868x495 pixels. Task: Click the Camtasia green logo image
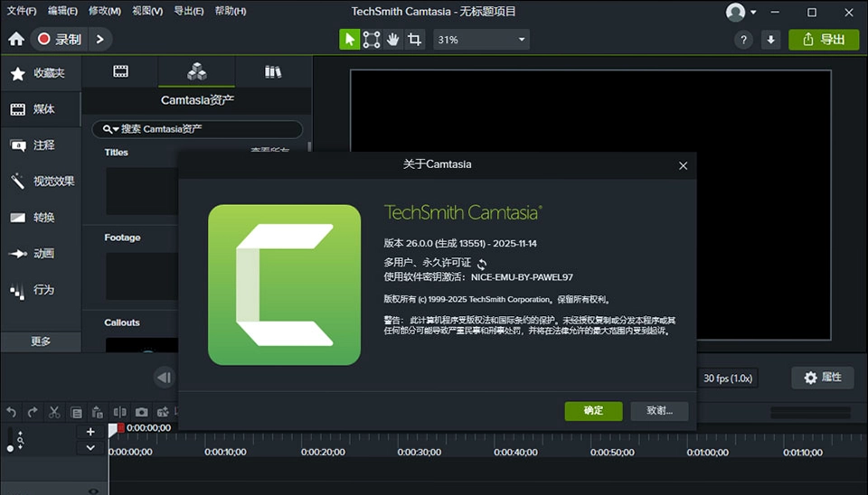[284, 285]
